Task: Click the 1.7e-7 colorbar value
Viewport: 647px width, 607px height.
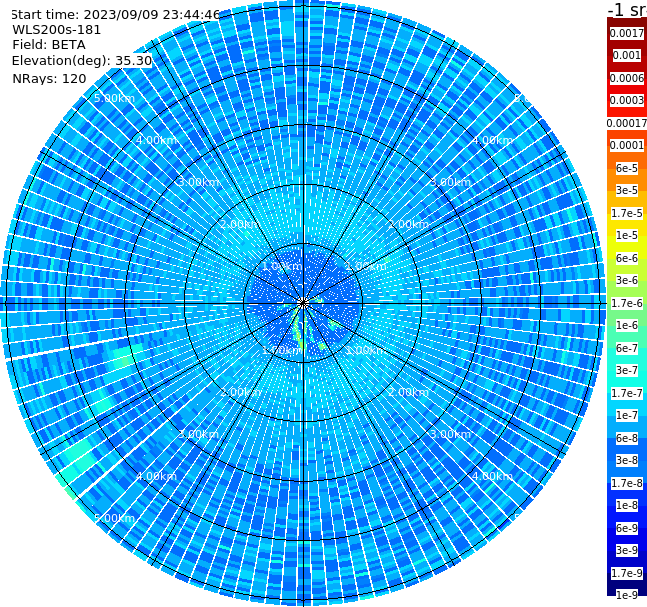Action: [x=627, y=393]
